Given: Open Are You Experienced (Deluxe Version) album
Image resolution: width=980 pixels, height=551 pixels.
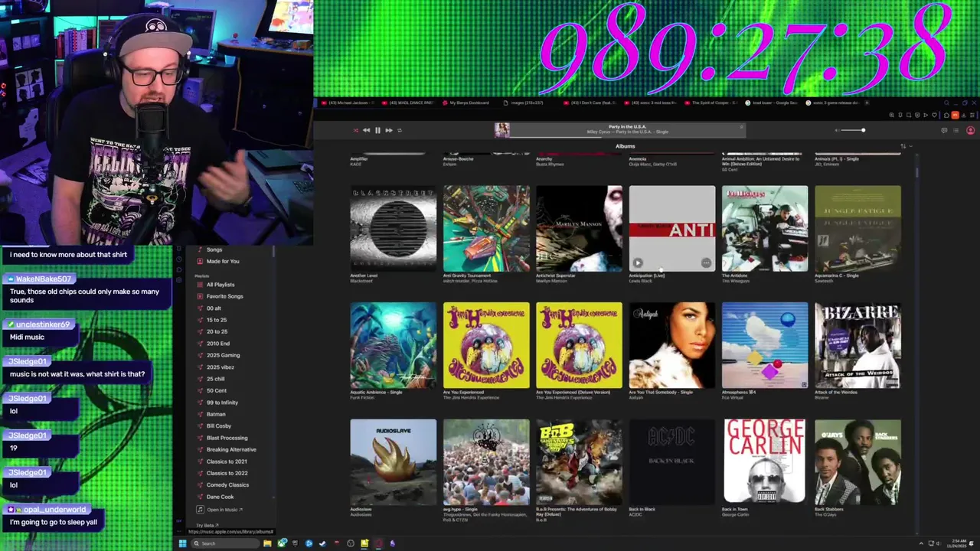Looking at the screenshot, I should (x=580, y=345).
